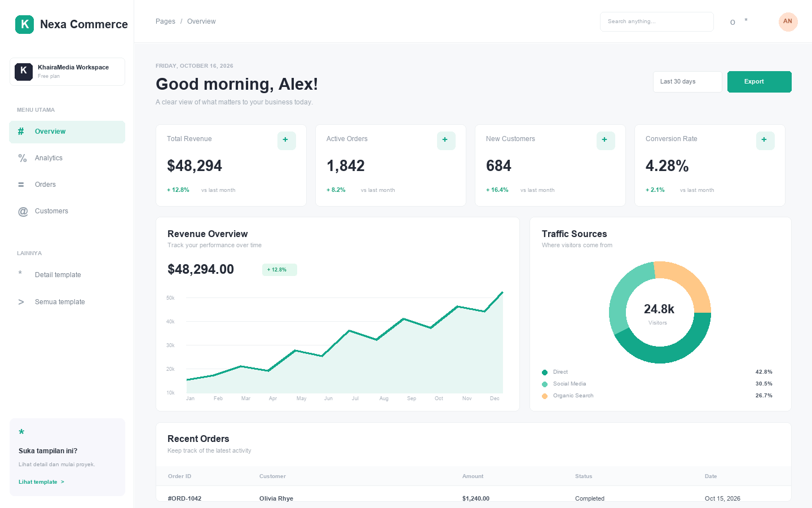Image resolution: width=812 pixels, height=508 pixels.
Task: Open the KhairaMedia Workspace switcher
Action: pyautogui.click(x=67, y=72)
